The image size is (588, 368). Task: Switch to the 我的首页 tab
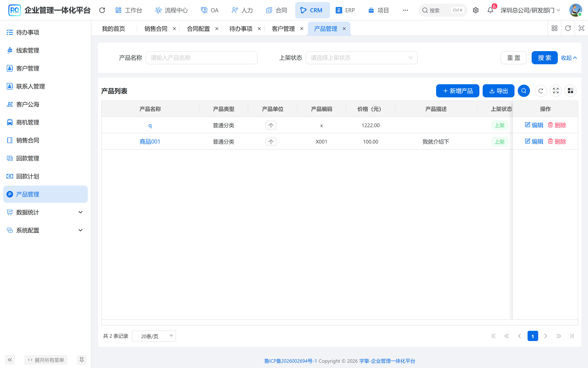(x=114, y=29)
